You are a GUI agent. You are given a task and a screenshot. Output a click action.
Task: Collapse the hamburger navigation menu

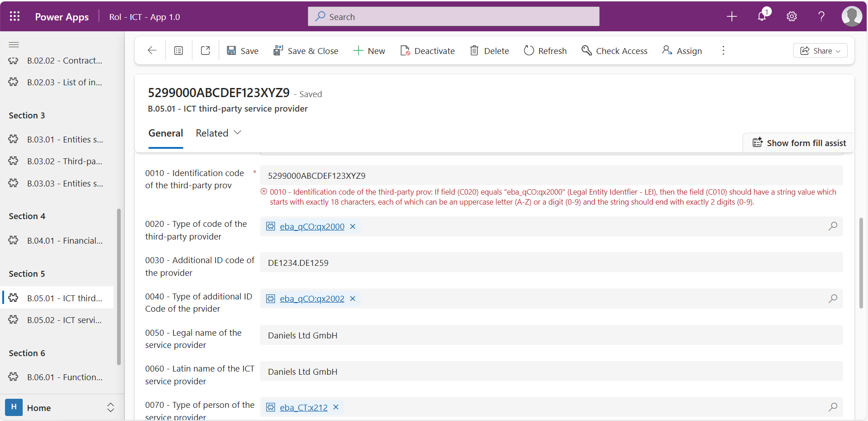point(14,44)
